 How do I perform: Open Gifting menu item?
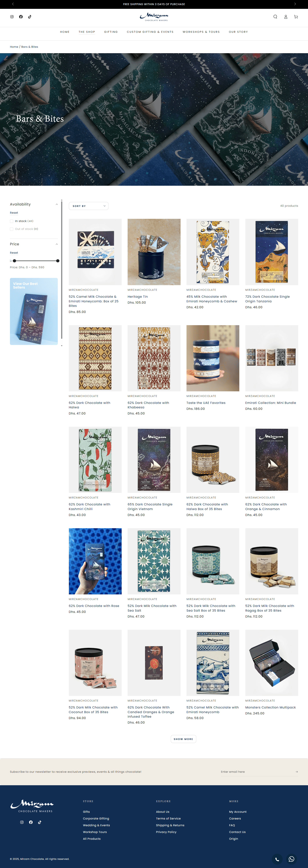(111, 32)
